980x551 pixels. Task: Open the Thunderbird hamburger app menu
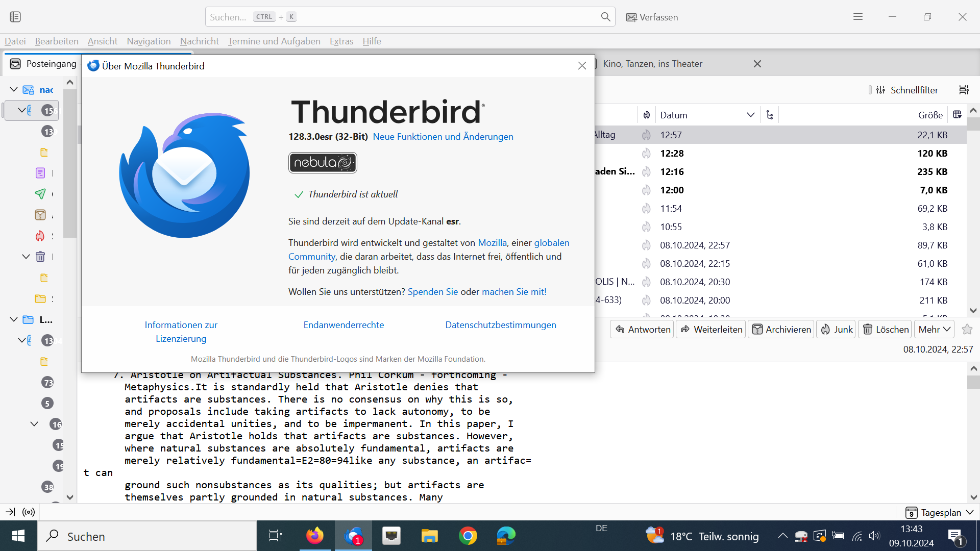(x=858, y=17)
